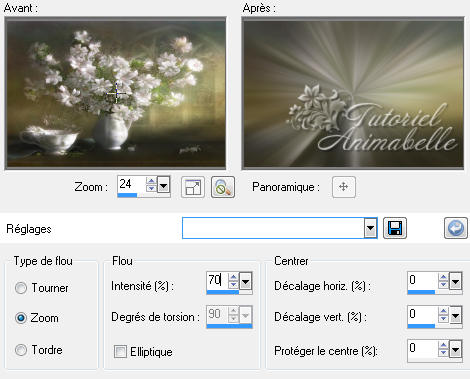The image size is (470, 379).
Task: Click the Décalage vert. blue slider bar
Action: tap(421, 326)
